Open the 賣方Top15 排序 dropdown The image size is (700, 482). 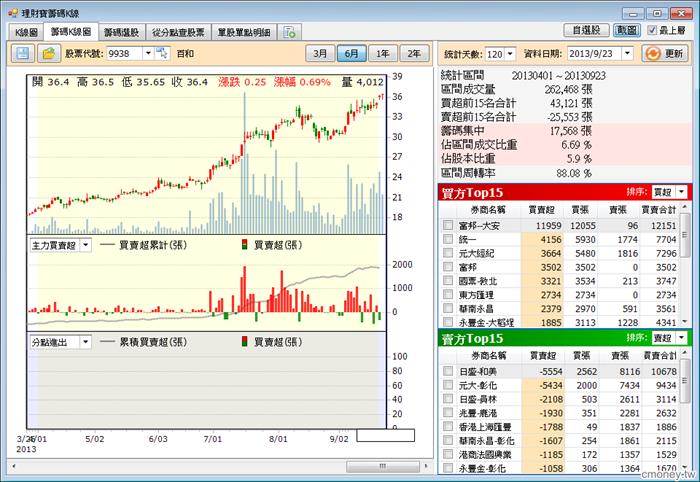pos(681,338)
